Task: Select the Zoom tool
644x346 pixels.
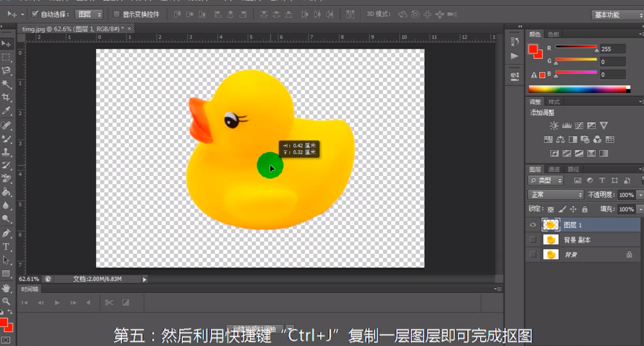Action: (6, 301)
